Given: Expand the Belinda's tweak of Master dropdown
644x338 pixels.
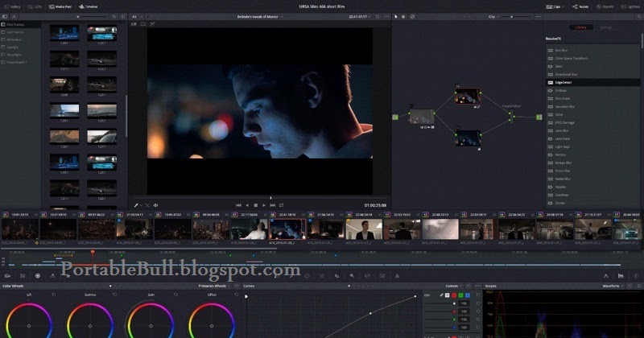Looking at the screenshot, I should pyautogui.click(x=260, y=17).
